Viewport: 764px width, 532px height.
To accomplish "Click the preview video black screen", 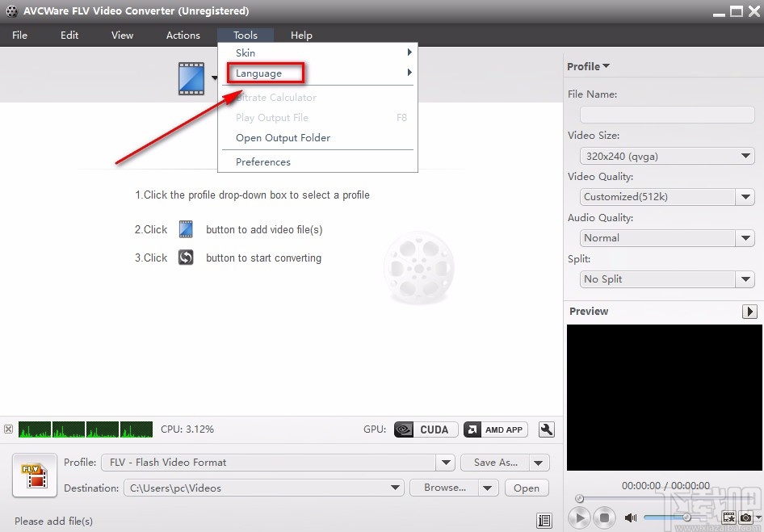I will [664, 397].
